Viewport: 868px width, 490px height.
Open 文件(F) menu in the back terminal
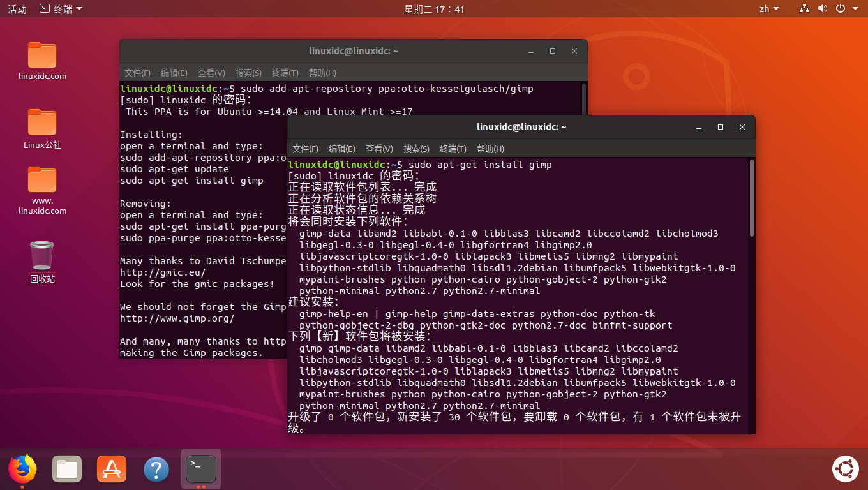tap(137, 73)
